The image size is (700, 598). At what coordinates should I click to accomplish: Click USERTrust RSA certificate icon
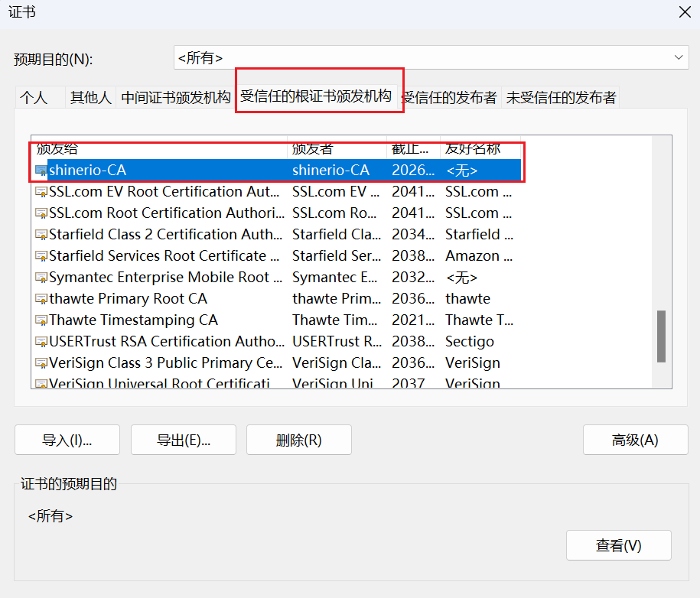(x=41, y=342)
